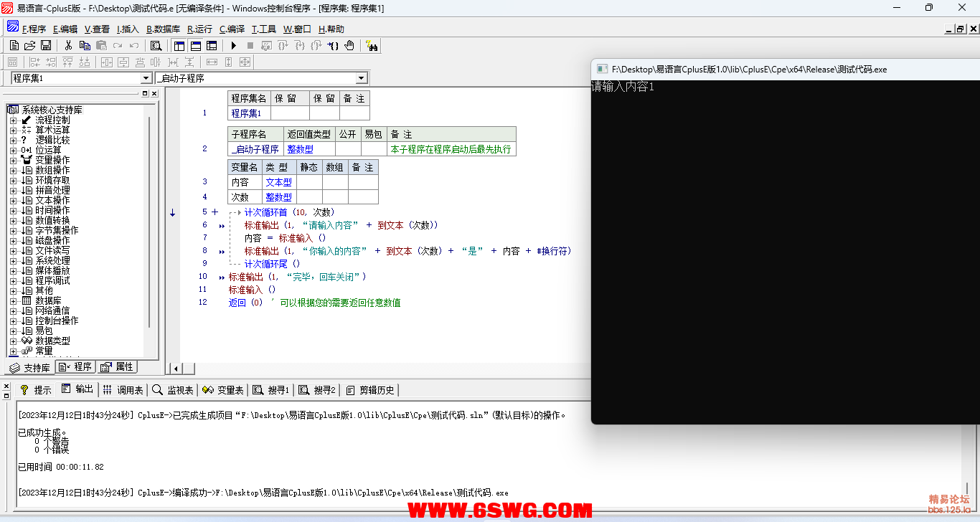980x522 pixels.
Task: Click the code editor horizontal scroll left arrow
Action: pos(175,369)
